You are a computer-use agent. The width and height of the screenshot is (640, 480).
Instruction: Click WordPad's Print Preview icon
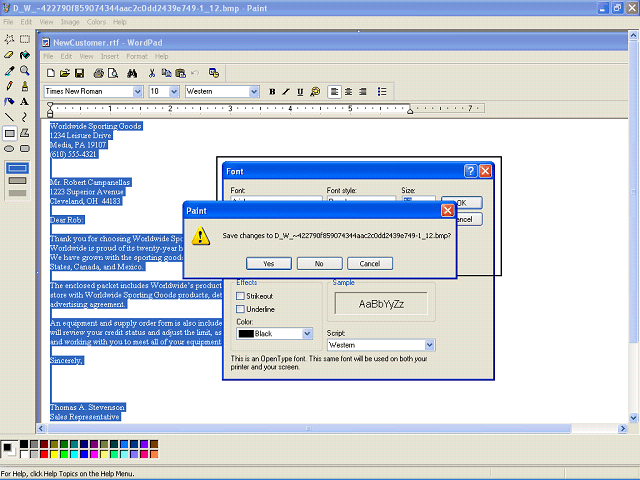point(113,73)
